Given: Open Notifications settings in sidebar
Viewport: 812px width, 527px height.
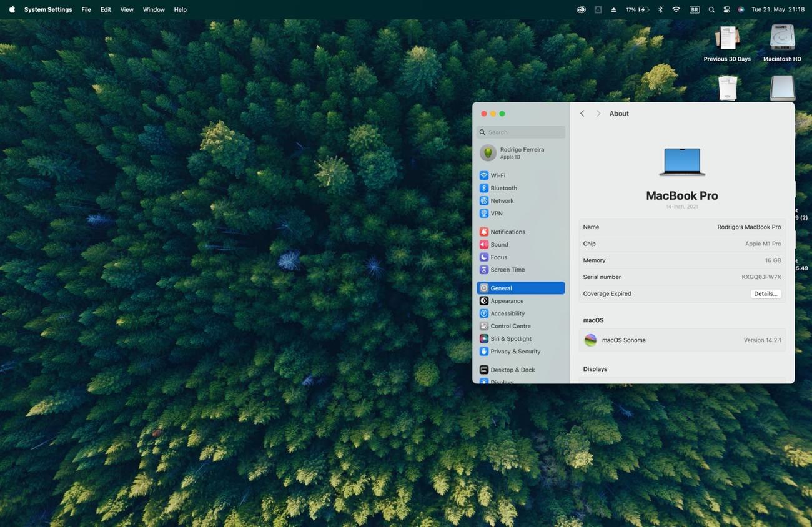Looking at the screenshot, I should click(520, 232).
